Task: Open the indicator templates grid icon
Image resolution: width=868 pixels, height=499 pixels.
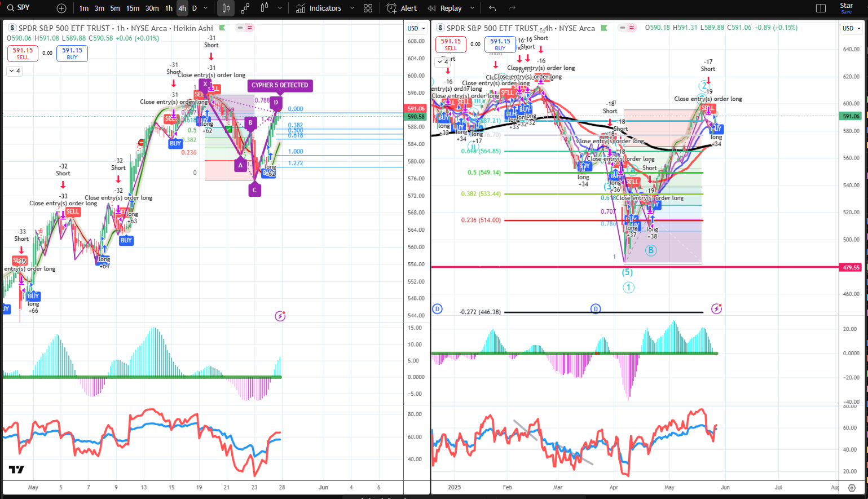Action: coord(368,8)
